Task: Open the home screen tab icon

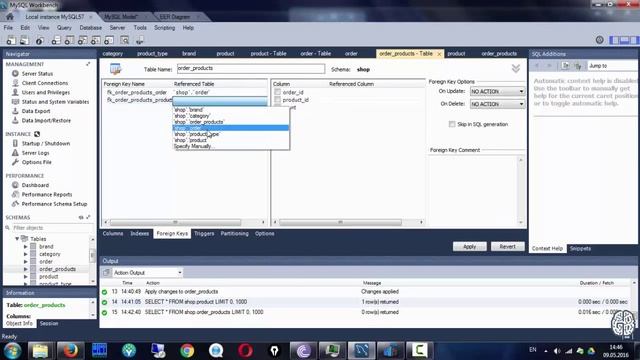Action: coord(9,17)
